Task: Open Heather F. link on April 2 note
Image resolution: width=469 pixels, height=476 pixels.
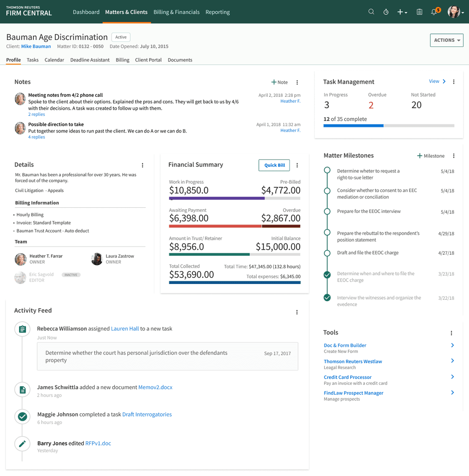Action: (291, 101)
